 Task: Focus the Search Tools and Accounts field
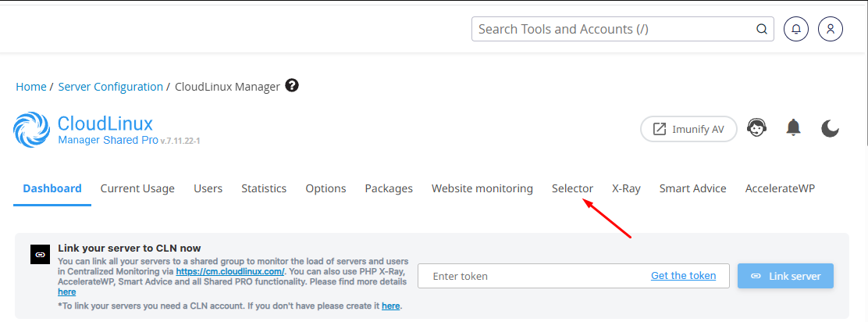[x=623, y=29]
